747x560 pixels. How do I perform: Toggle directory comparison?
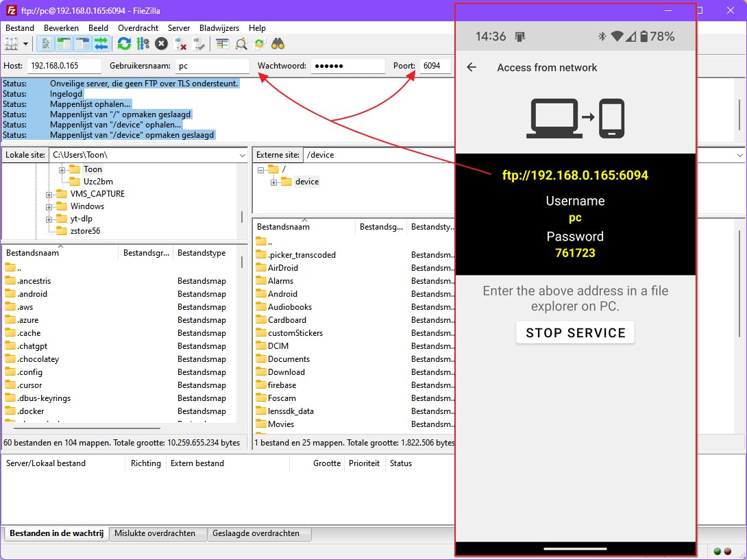coord(241,44)
